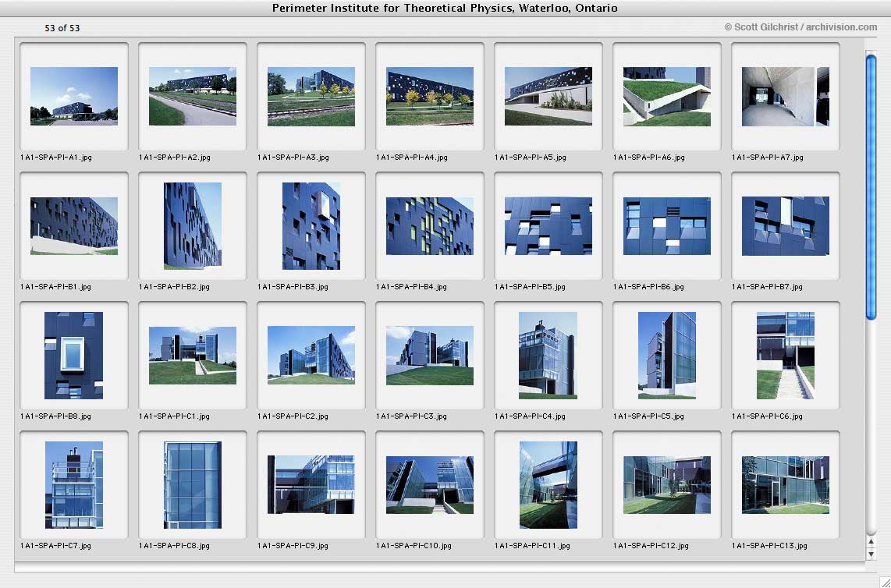Click file name label 1A1-SPA-PI-C13.jpg

click(x=769, y=546)
